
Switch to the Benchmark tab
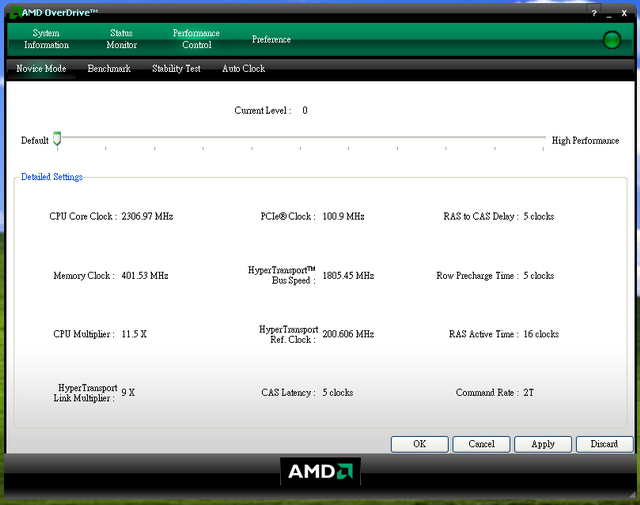[x=109, y=69]
